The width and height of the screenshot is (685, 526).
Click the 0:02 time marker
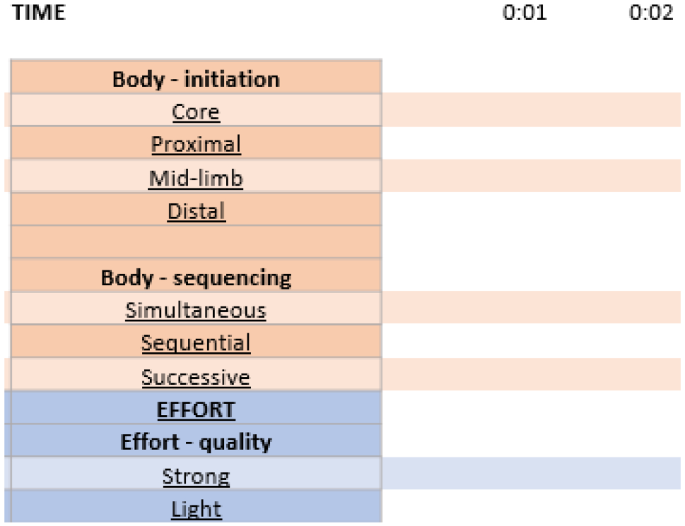(651, 12)
